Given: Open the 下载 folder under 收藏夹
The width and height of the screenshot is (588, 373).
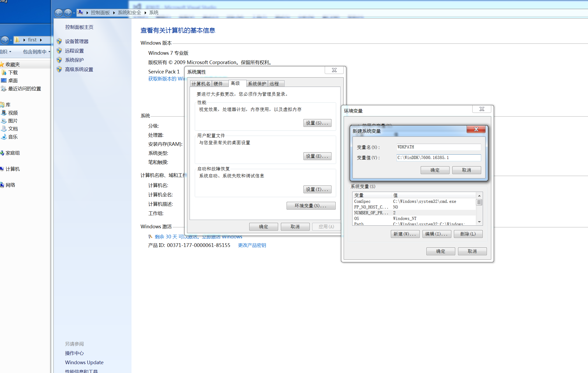Looking at the screenshot, I should [x=12, y=72].
